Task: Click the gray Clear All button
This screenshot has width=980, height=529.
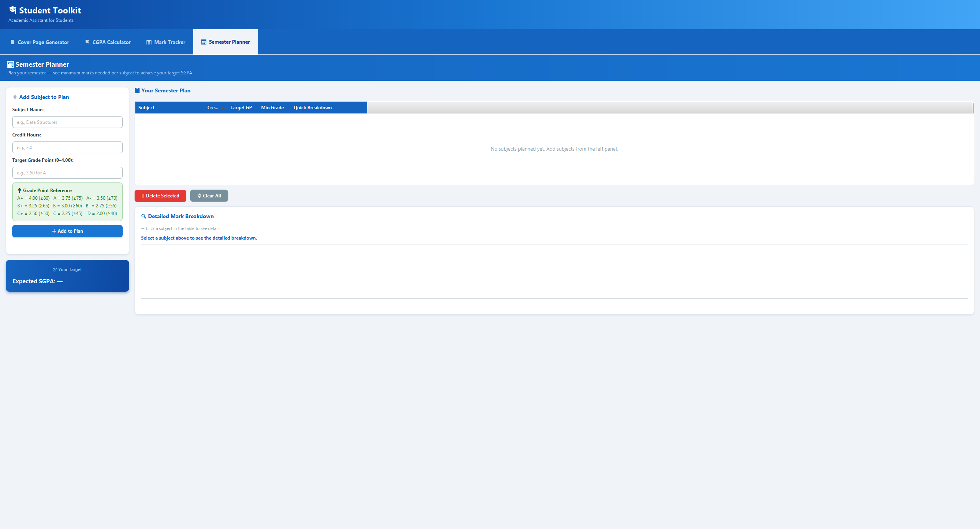Action: [209, 196]
